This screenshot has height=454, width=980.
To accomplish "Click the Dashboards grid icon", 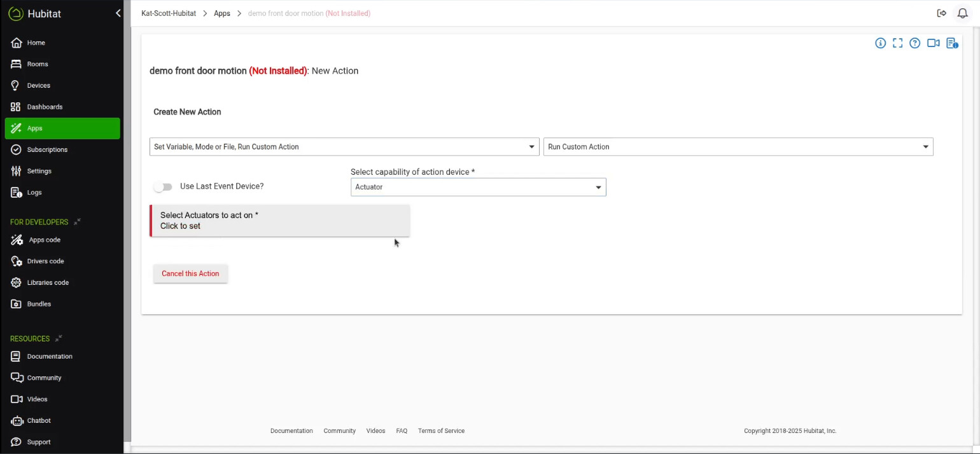I will (16, 107).
